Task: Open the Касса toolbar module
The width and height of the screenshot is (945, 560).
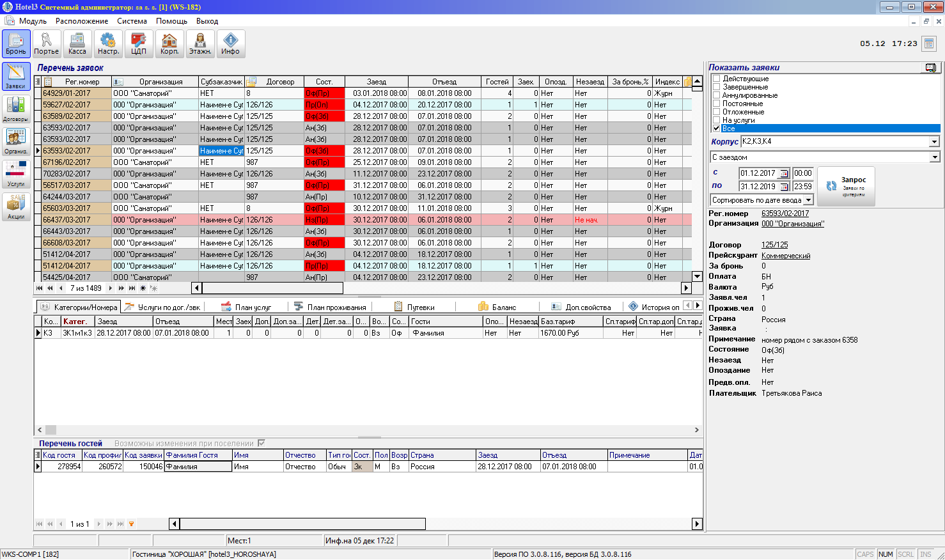Action: pyautogui.click(x=77, y=44)
